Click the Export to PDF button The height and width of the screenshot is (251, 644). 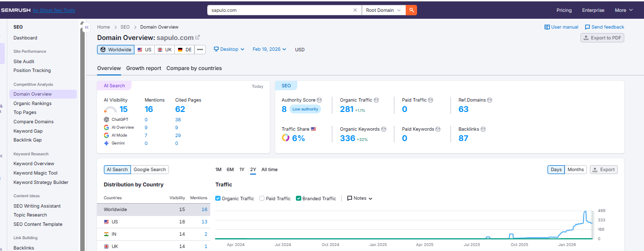602,38
